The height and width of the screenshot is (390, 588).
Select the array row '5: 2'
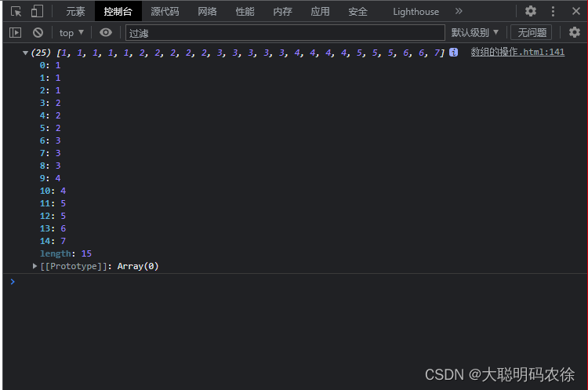click(50, 128)
